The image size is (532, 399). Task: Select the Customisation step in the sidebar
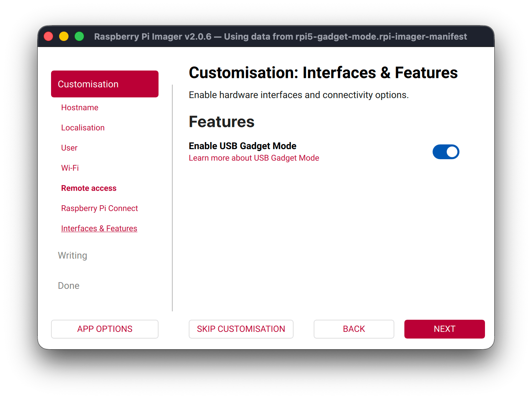tap(104, 84)
